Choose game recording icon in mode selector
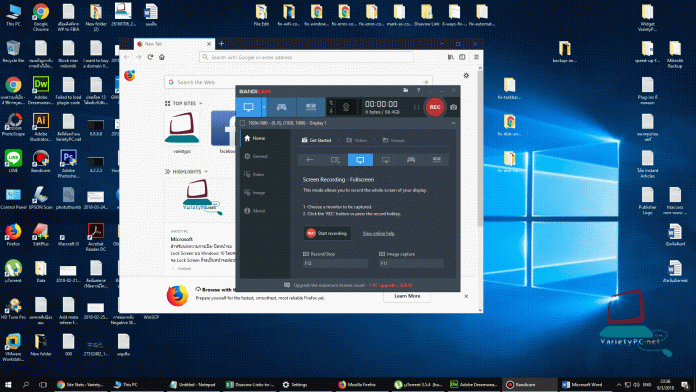This screenshot has width=696, height=392. (x=411, y=160)
